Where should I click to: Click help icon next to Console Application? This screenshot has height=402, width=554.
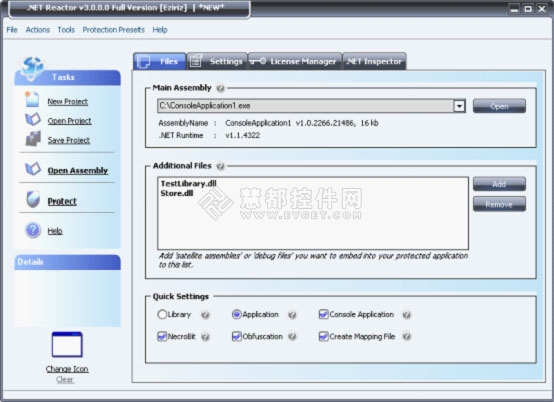tap(407, 315)
